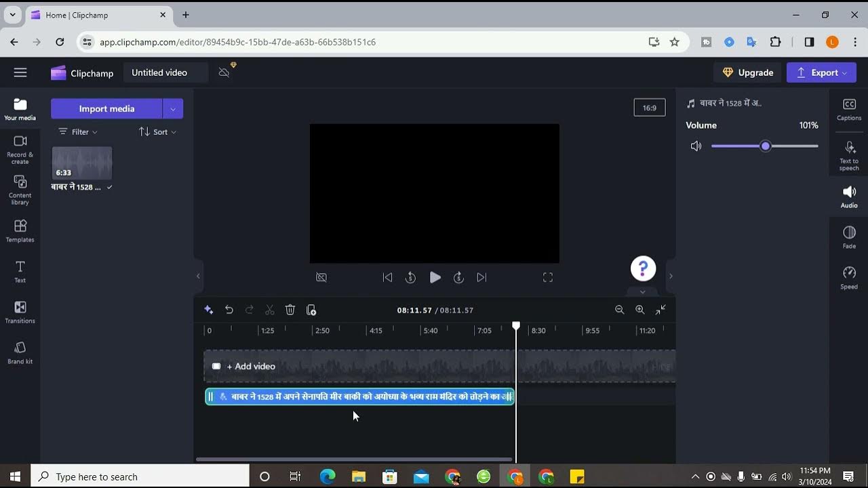Play the video preview
Viewport: 868px width, 488px height.
pos(435,277)
